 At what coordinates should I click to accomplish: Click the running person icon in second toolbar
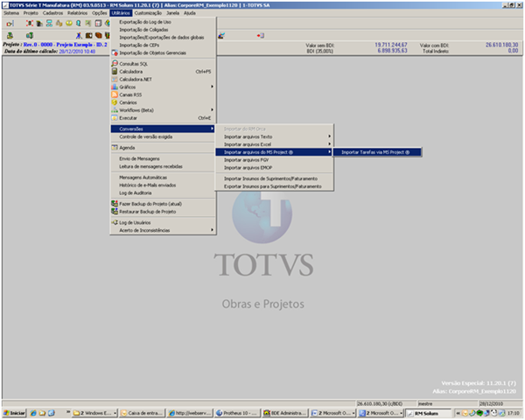(x=79, y=36)
